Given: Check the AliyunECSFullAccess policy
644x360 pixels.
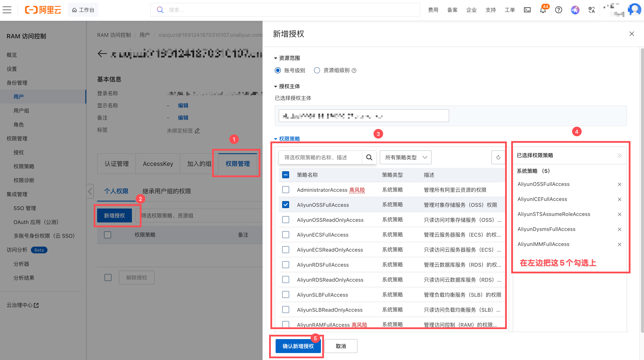Looking at the screenshot, I should pos(285,235).
